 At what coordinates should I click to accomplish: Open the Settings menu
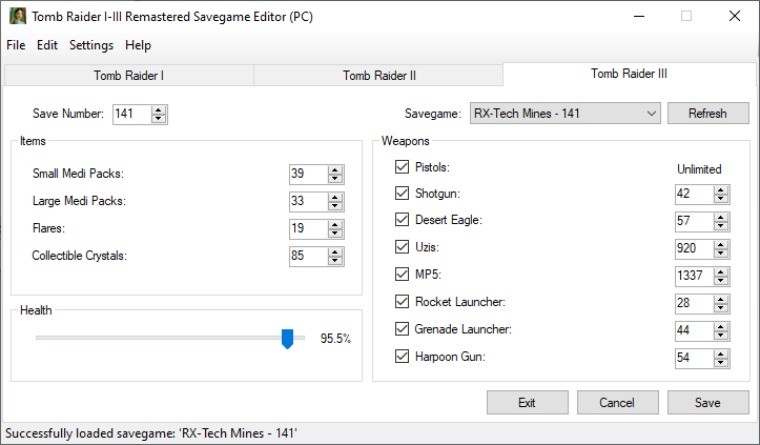[91, 45]
